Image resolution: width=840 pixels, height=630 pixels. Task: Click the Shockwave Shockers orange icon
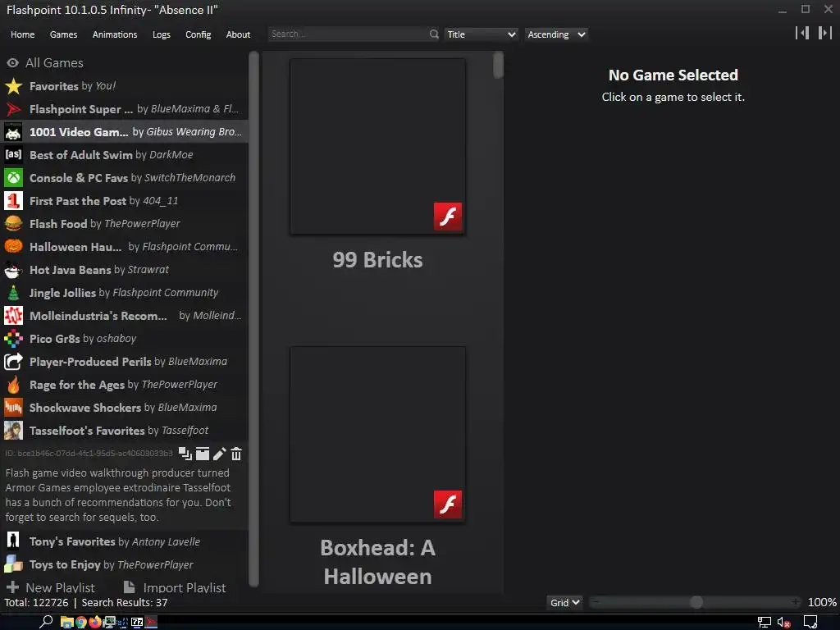[x=13, y=408]
